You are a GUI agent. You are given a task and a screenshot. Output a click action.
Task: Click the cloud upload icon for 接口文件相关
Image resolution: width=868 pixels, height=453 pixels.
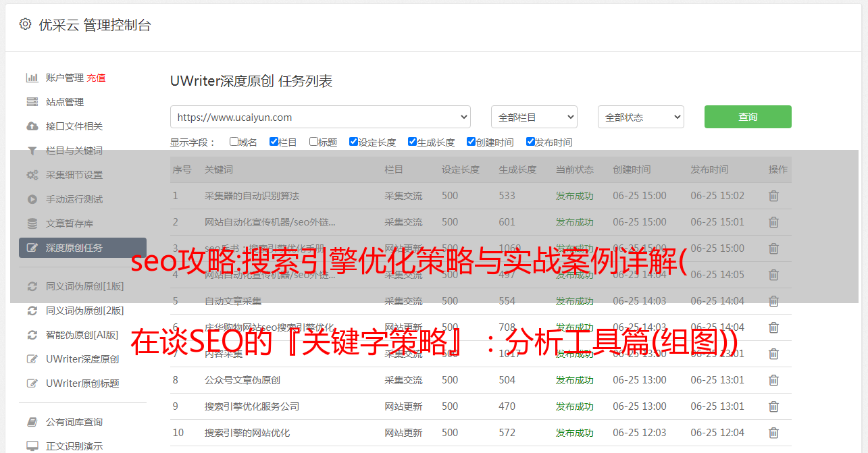click(x=32, y=126)
